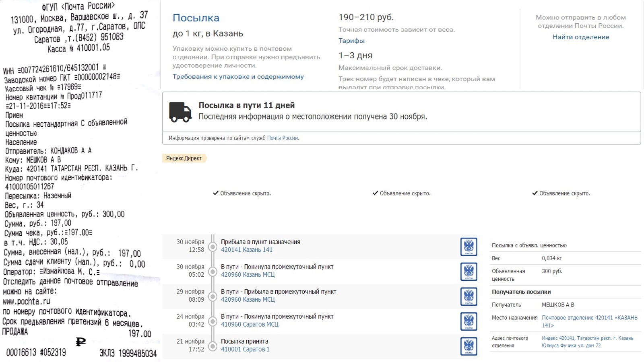Viewport: 644px width, 362px height.
Task: Click the Посылка heading
Action: click(x=196, y=18)
